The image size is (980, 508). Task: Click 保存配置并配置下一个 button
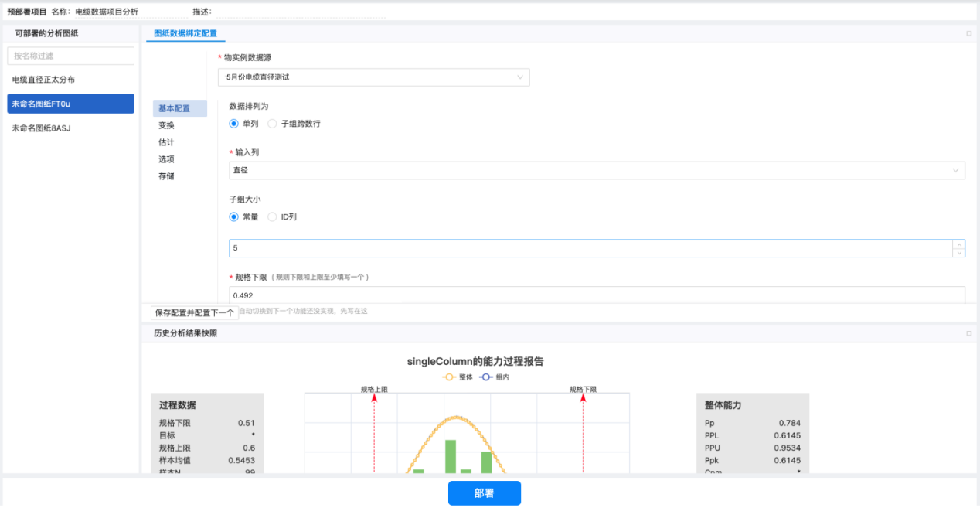coord(194,312)
